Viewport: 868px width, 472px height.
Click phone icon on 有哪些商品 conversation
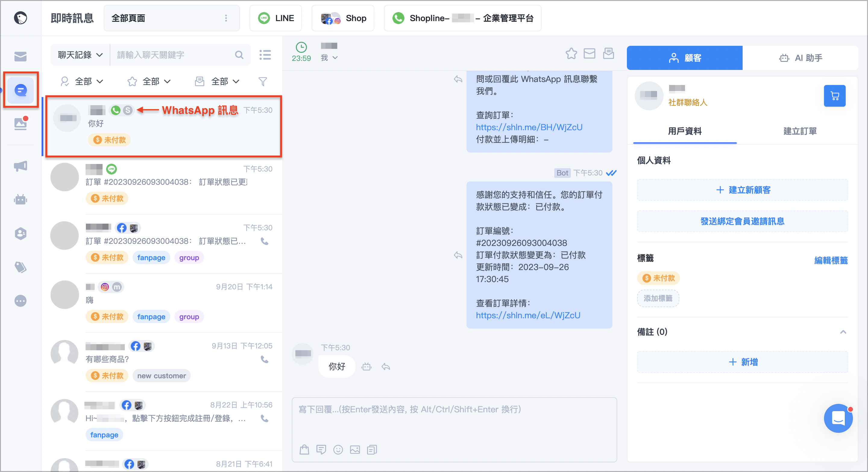coord(265,360)
